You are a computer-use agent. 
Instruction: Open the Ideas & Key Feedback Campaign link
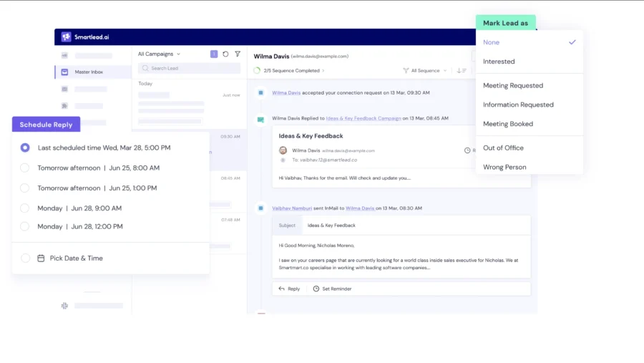pyautogui.click(x=363, y=118)
